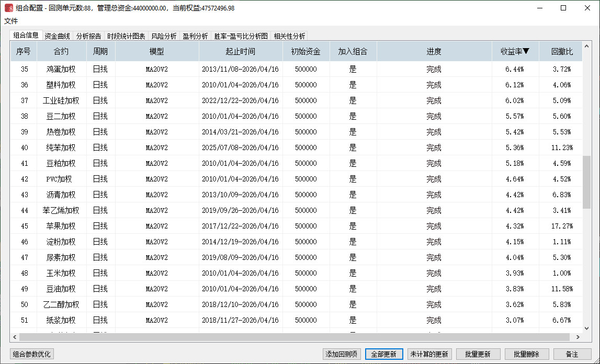Open the 文件 menu

pos(11,21)
